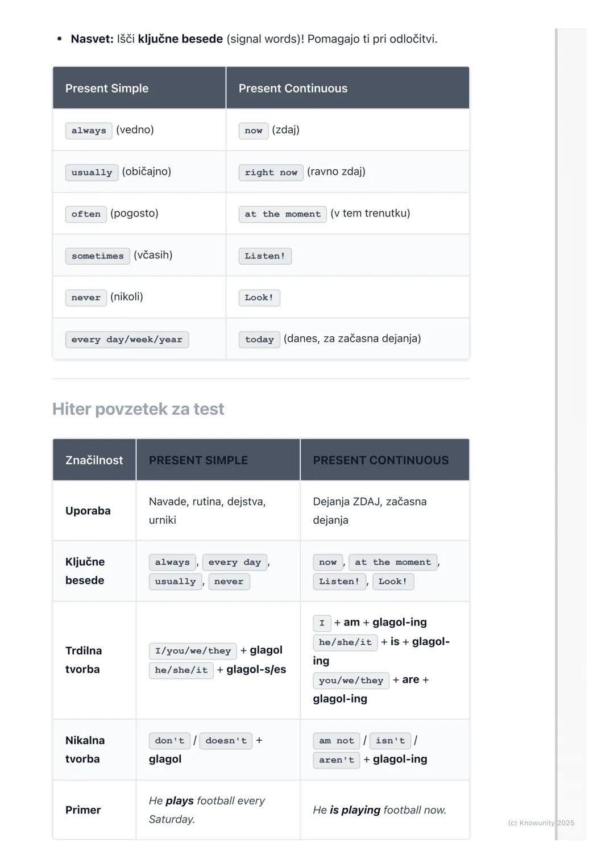Click the 'Hiter povzetek za test' heading

click(138, 409)
